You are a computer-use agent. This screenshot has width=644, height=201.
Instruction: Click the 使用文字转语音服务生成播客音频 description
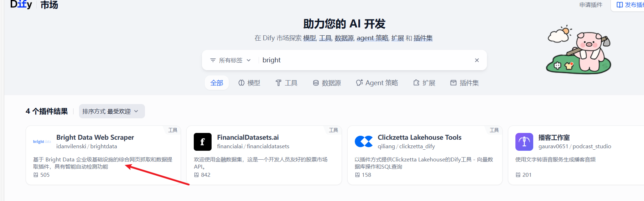point(555,160)
